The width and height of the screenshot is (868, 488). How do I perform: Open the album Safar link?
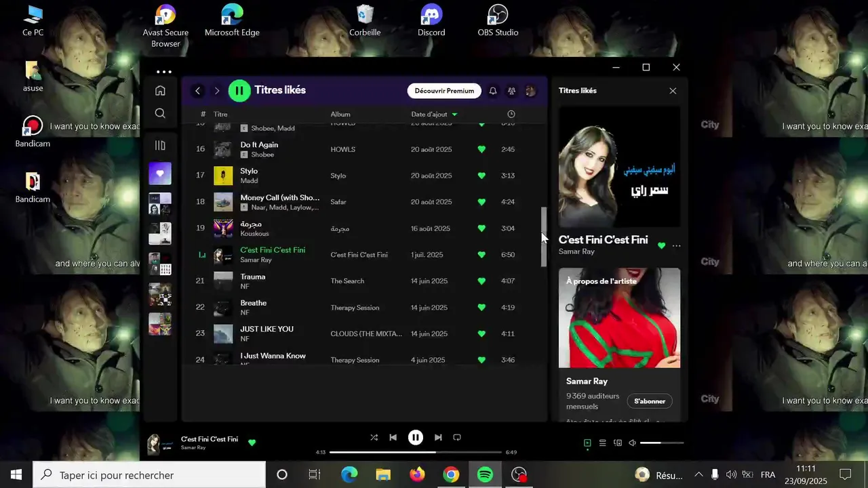click(x=338, y=202)
